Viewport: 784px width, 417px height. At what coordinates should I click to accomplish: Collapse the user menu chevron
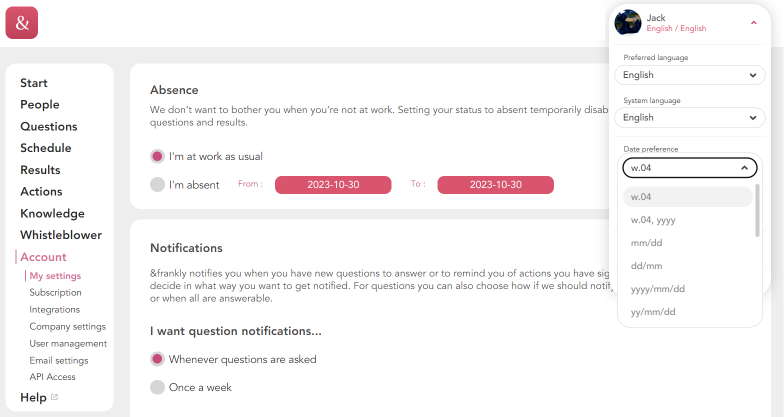[x=753, y=22]
